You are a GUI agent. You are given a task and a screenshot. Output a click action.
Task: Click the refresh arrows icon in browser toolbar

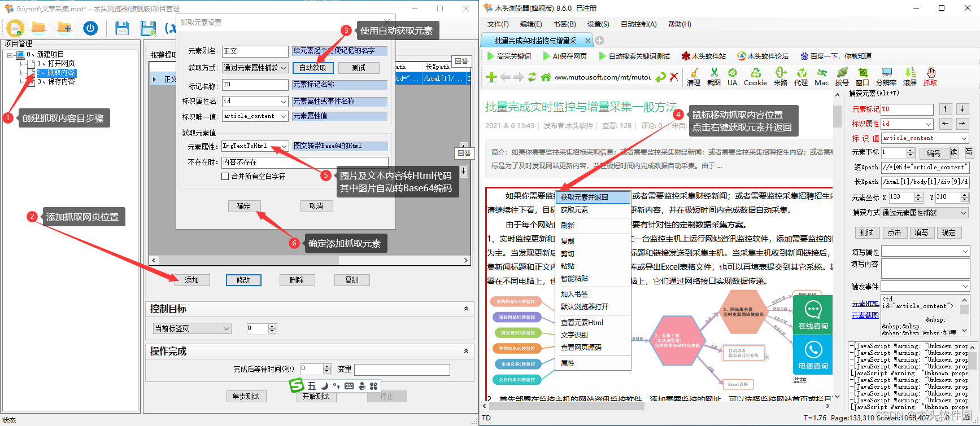(532, 77)
